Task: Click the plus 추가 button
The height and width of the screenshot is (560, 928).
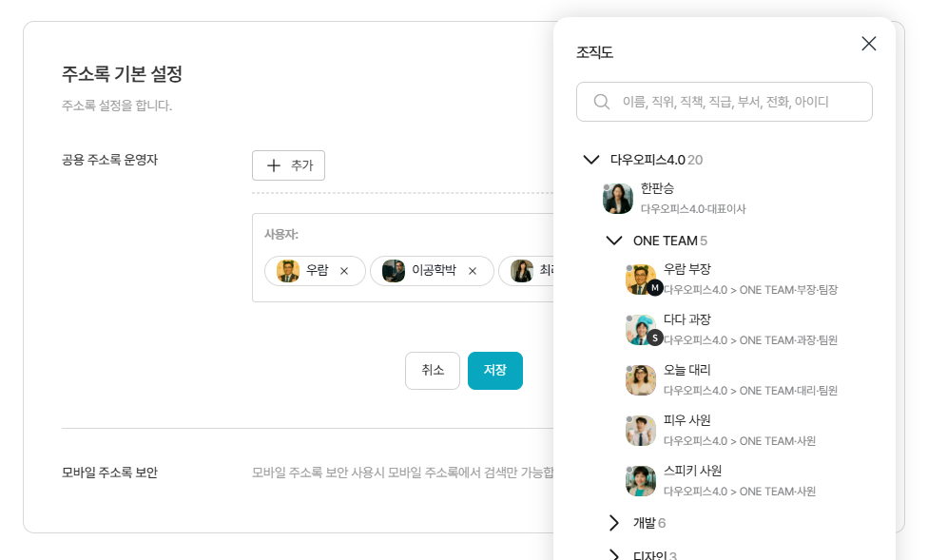Action: click(288, 165)
